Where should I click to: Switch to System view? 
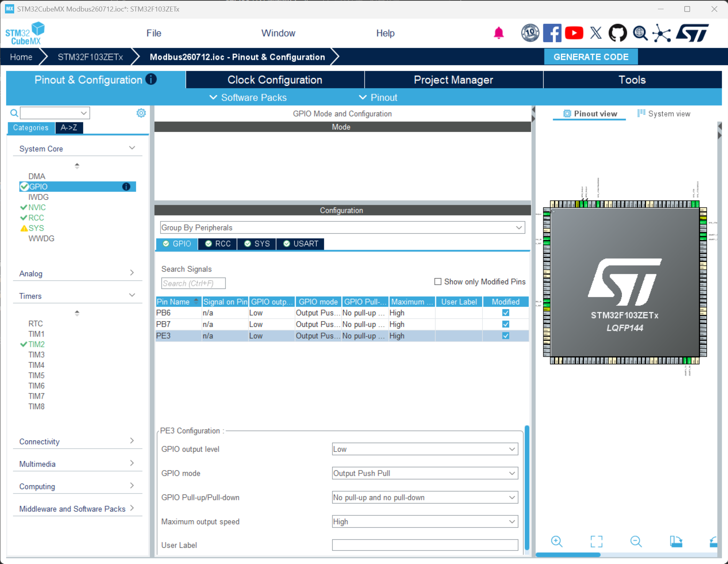[x=664, y=113]
